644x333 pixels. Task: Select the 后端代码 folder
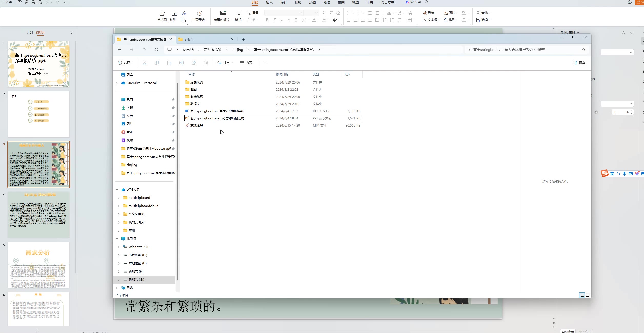[x=196, y=82]
